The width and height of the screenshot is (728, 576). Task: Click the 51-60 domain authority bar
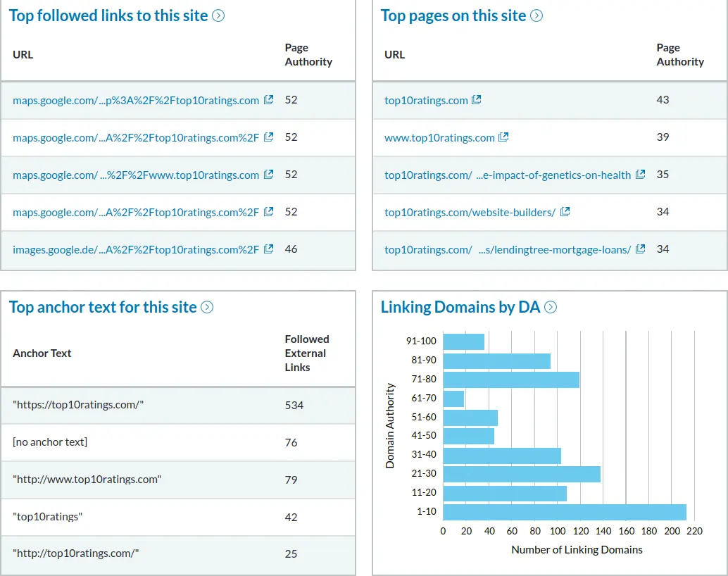pyautogui.click(x=470, y=418)
